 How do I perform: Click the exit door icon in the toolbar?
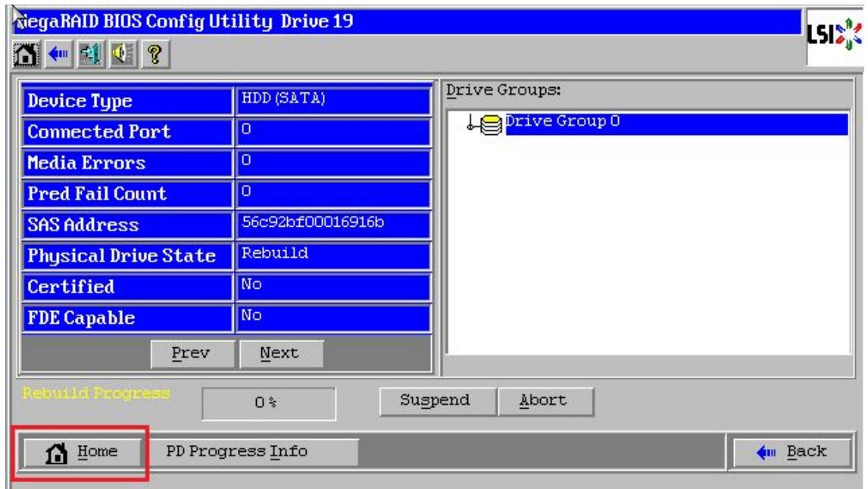pos(90,55)
